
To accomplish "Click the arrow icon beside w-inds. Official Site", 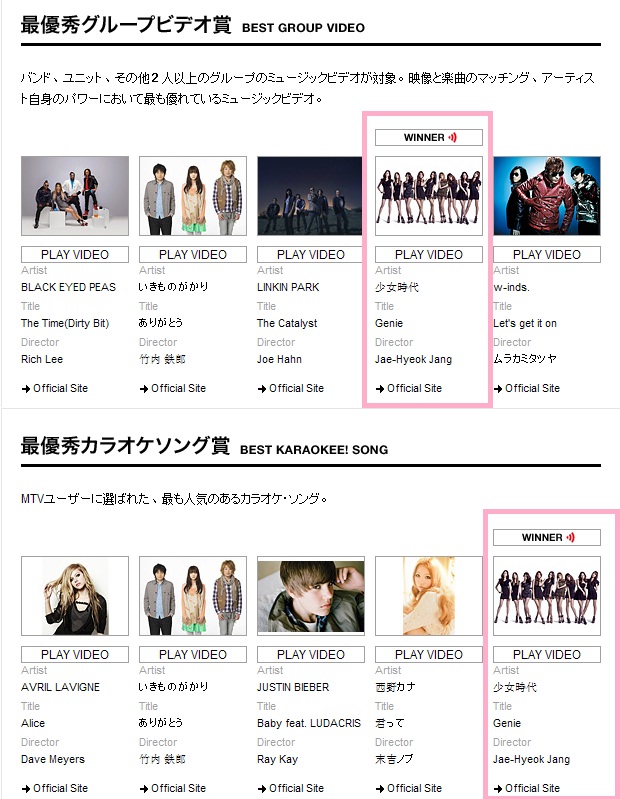I will point(498,389).
